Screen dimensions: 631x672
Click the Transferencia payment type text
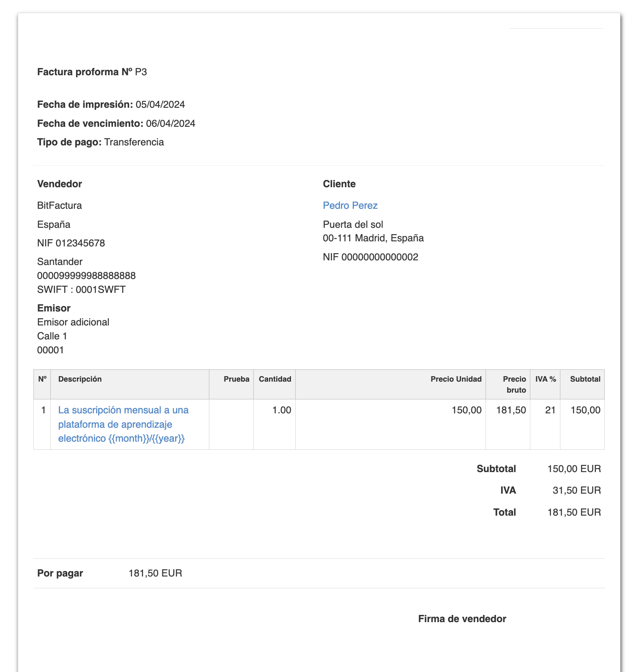pyautogui.click(x=134, y=142)
